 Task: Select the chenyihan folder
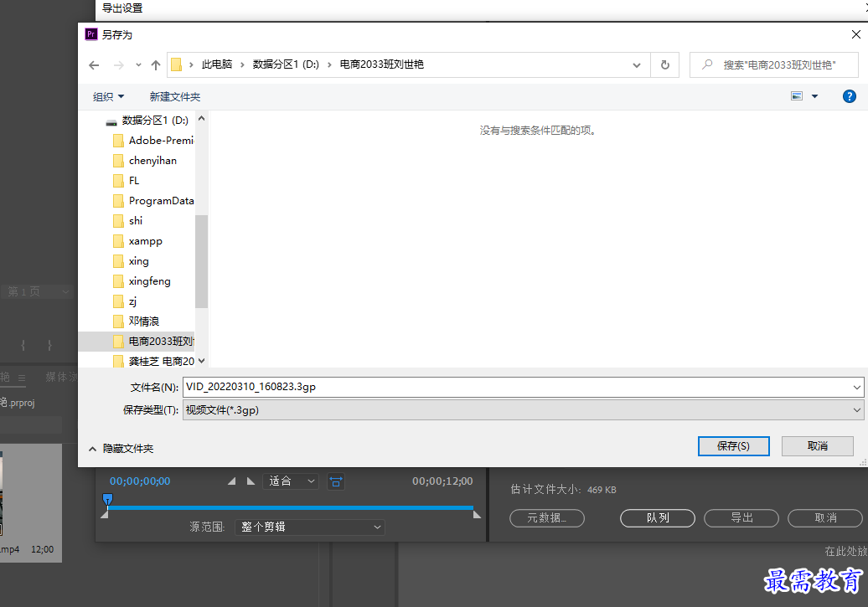(145, 161)
